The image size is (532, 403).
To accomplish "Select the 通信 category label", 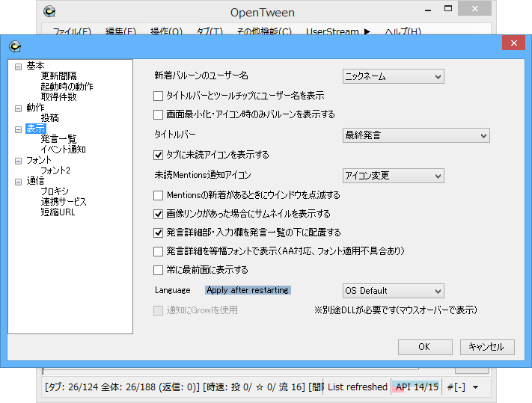I will 36,181.
